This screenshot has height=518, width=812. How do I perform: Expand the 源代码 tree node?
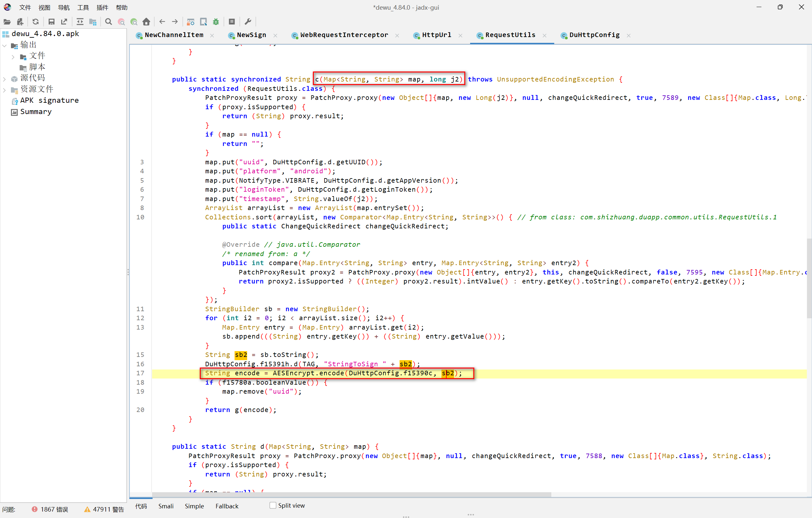pos(5,79)
